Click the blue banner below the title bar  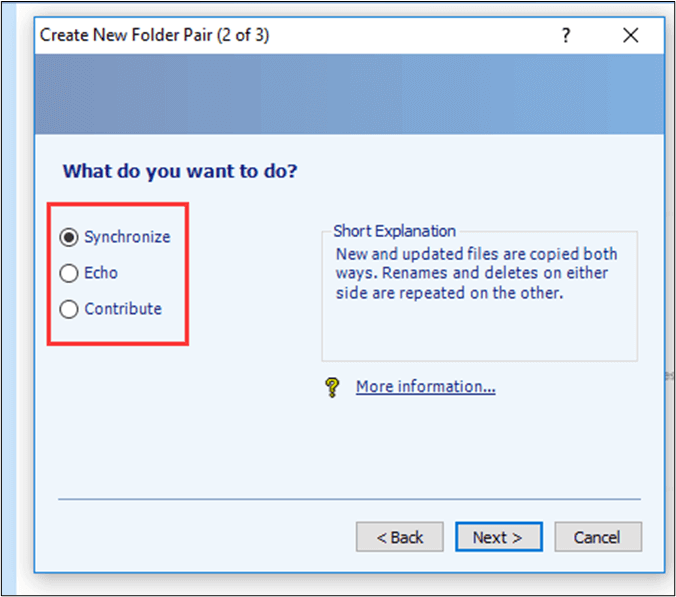[350, 94]
